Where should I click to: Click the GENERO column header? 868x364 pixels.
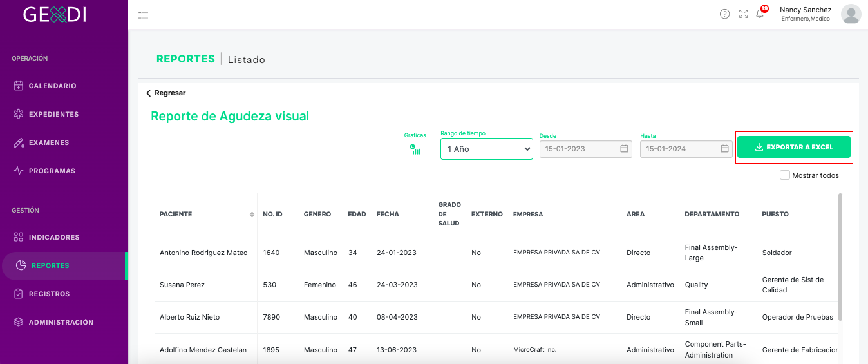(317, 215)
